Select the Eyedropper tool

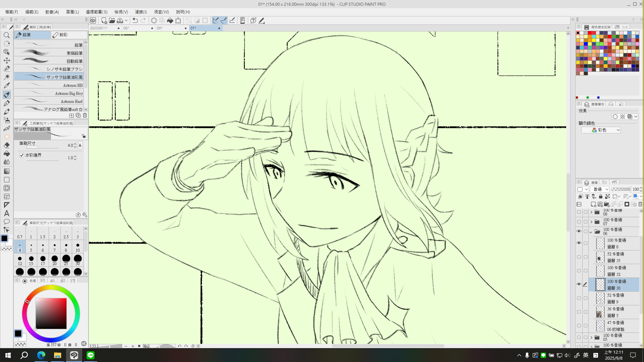[x=7, y=85]
